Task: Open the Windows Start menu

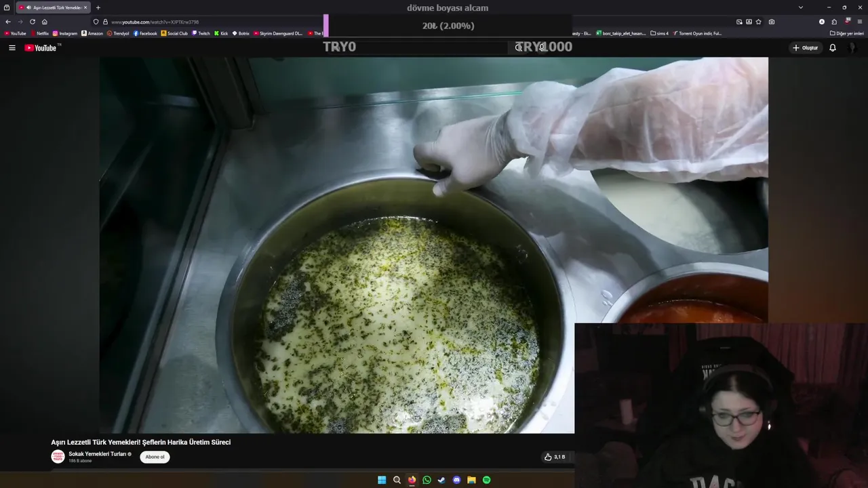Action: pyautogui.click(x=382, y=480)
